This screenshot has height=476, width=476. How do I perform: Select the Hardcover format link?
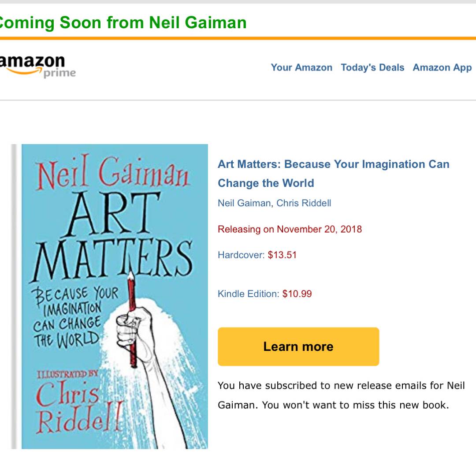click(x=241, y=255)
